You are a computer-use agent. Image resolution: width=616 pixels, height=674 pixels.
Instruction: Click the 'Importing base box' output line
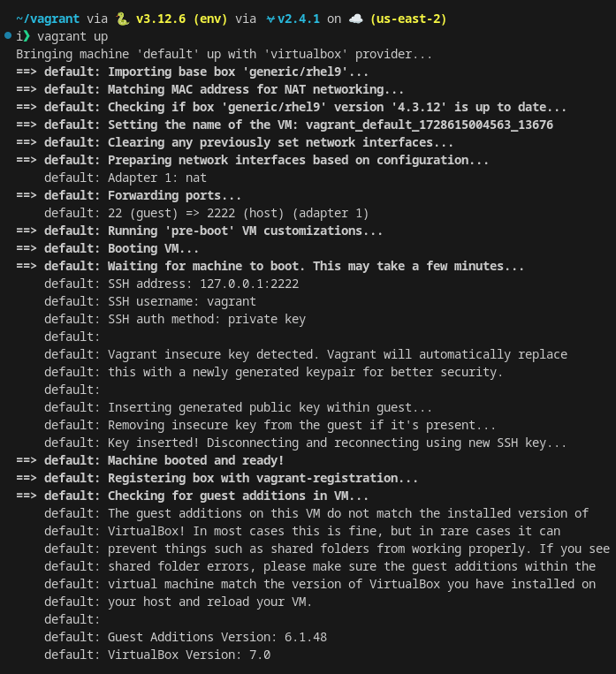point(239,72)
